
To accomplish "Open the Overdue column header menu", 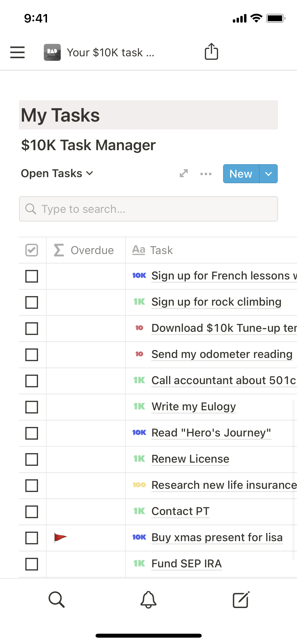I will click(86, 250).
